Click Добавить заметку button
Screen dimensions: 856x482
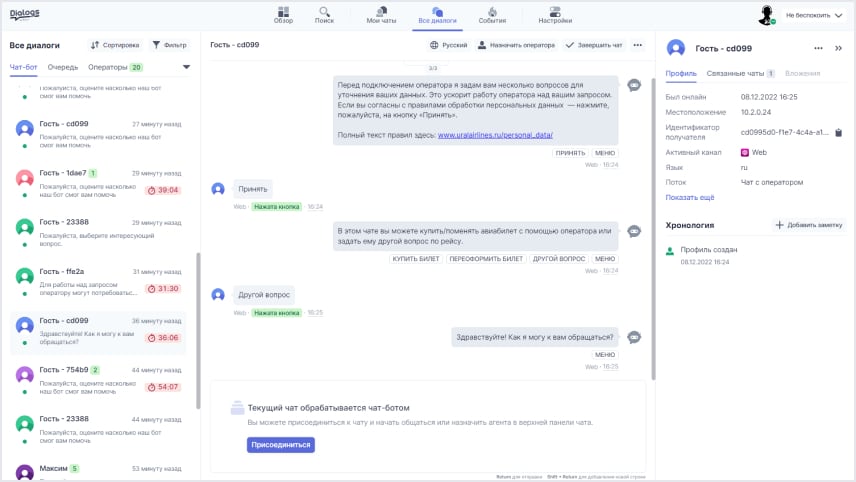point(809,225)
